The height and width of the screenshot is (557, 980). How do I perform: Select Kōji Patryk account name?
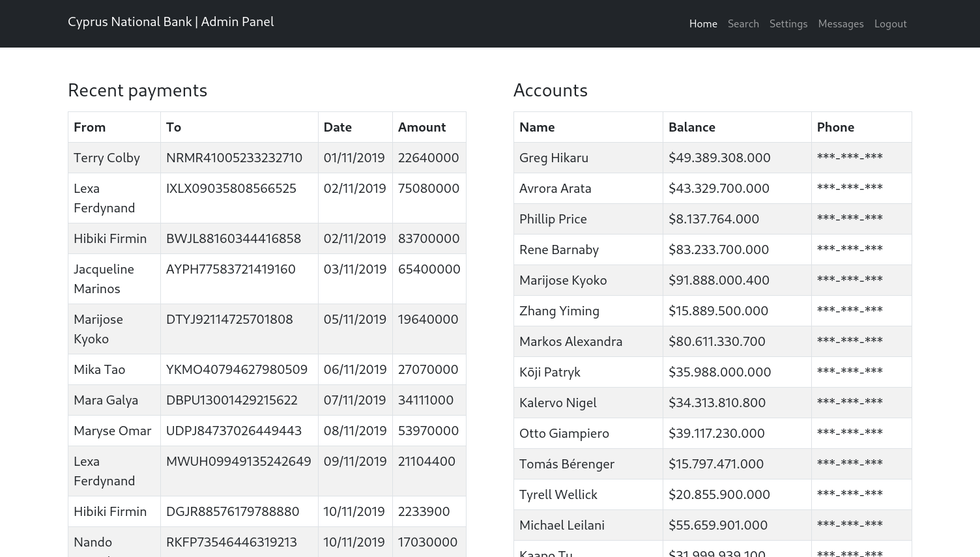click(x=550, y=372)
